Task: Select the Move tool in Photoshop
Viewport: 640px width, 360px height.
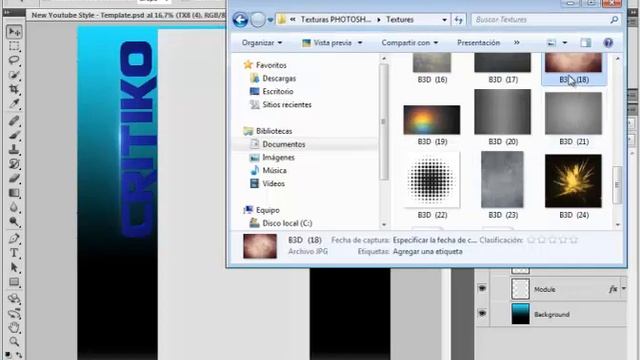Action: click(x=14, y=31)
